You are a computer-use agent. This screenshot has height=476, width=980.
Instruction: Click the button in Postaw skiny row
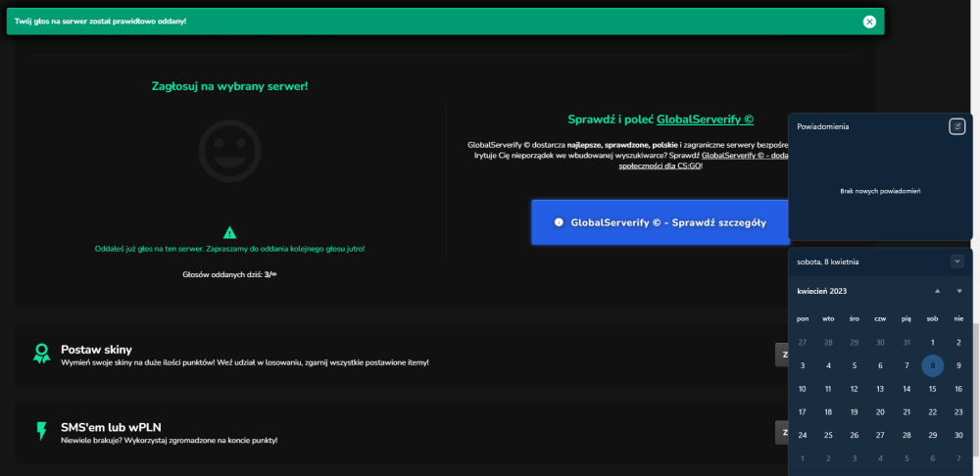click(x=781, y=355)
